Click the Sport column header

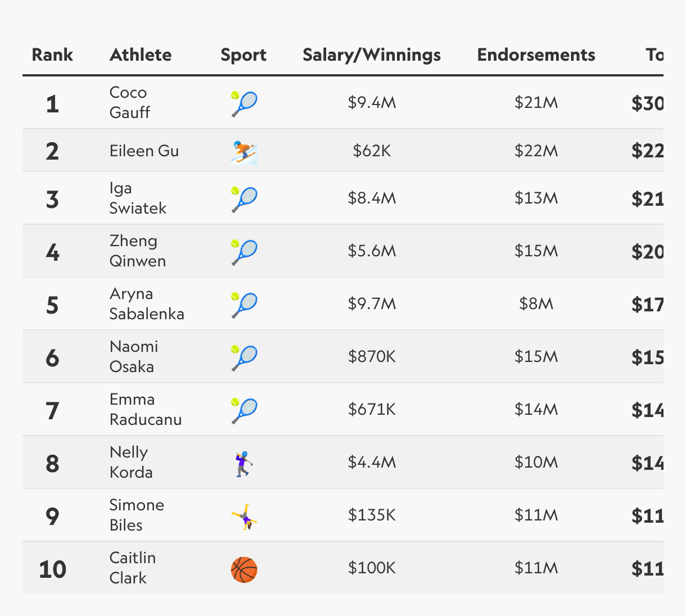(x=243, y=55)
